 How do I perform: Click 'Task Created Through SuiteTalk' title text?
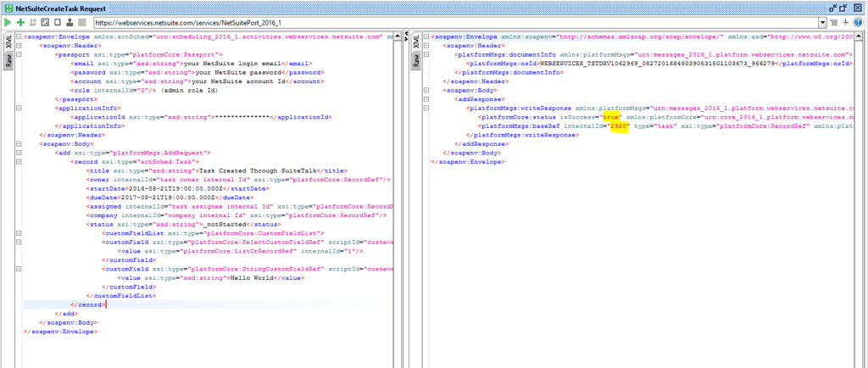pyautogui.click(x=258, y=171)
